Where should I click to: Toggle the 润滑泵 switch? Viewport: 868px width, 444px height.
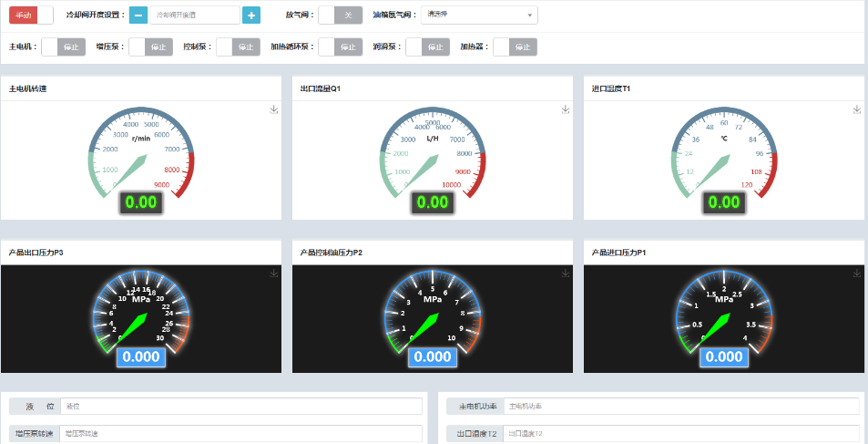tap(428, 47)
